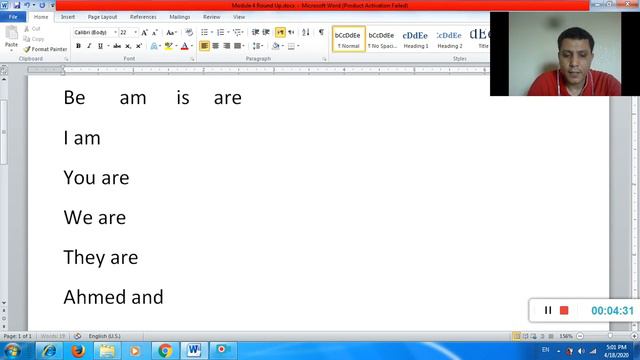
Task: Expand the Customize Quick Access Toolbar arrow
Action: (52, 5)
